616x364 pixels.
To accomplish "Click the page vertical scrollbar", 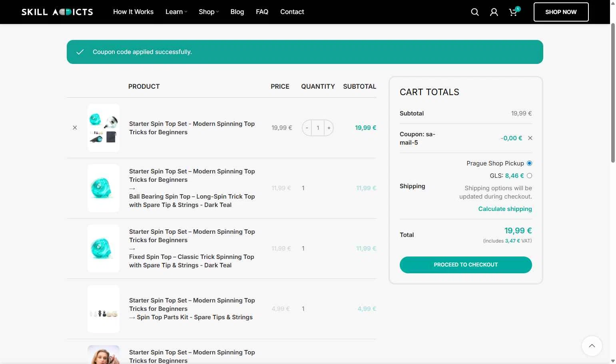I will click(613, 93).
